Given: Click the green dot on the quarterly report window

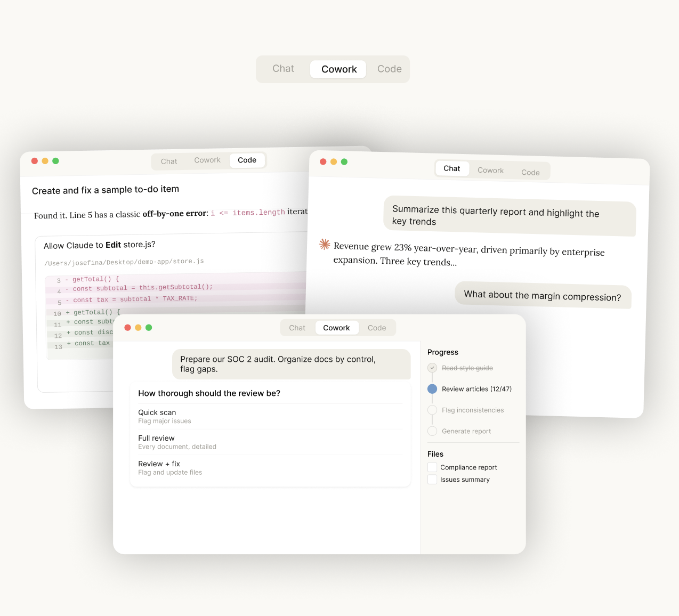Looking at the screenshot, I should (344, 162).
